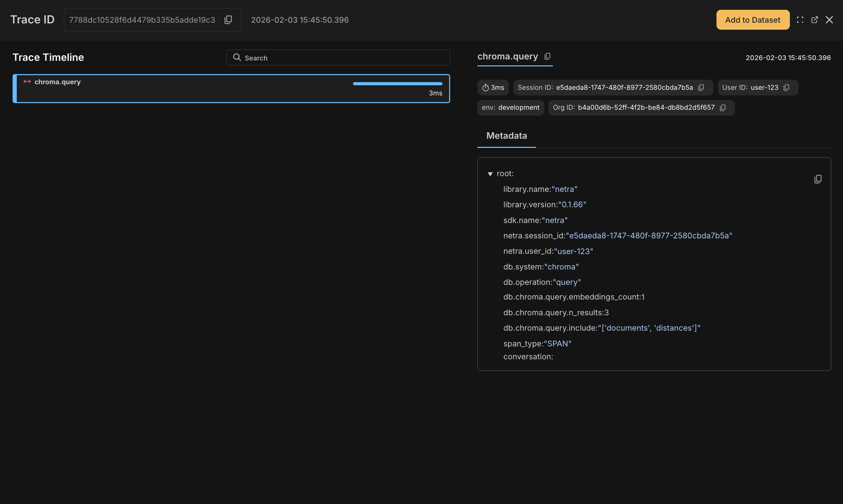Click the search magnifier in Trace Timeline
The image size is (843, 504).
pyautogui.click(x=237, y=57)
